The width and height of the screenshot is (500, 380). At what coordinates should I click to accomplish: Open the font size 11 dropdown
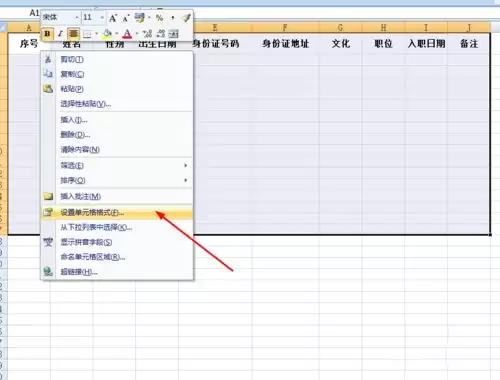(93, 17)
